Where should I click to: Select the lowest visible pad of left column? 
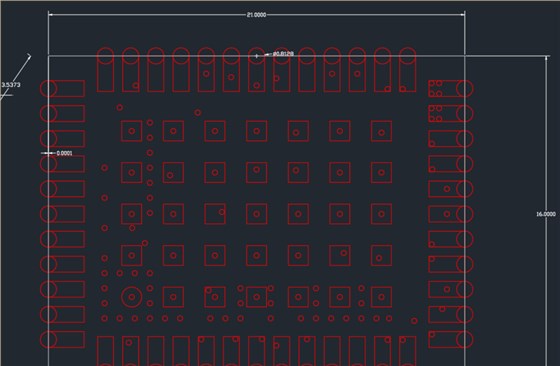pyautogui.click(x=62, y=340)
